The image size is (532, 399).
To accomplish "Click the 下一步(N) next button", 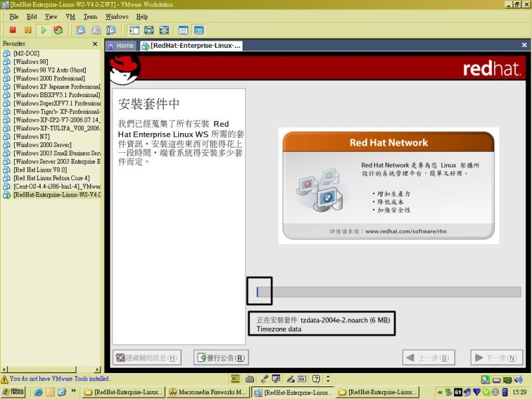I will pos(497,358).
